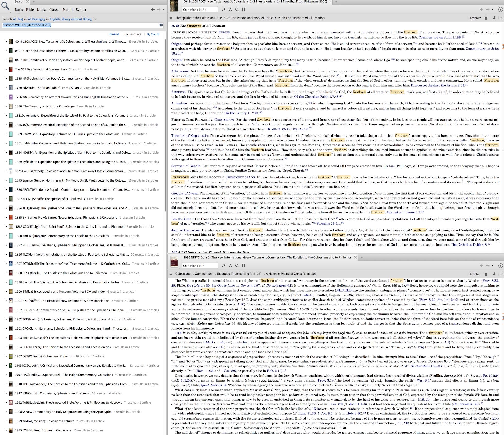This screenshot has width=504, height=435.
Task: Click the Colossians 1:15 reference box in NIGTC
Action: pos(200,266)
